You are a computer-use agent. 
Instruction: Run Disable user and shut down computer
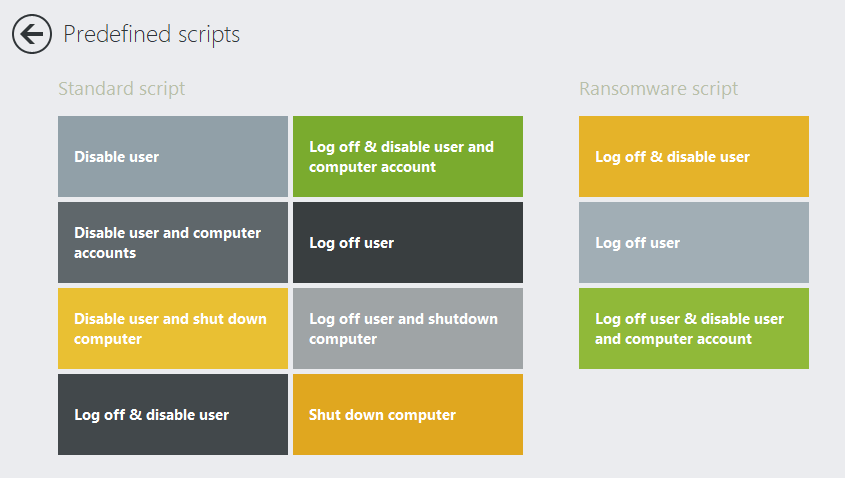coord(172,329)
